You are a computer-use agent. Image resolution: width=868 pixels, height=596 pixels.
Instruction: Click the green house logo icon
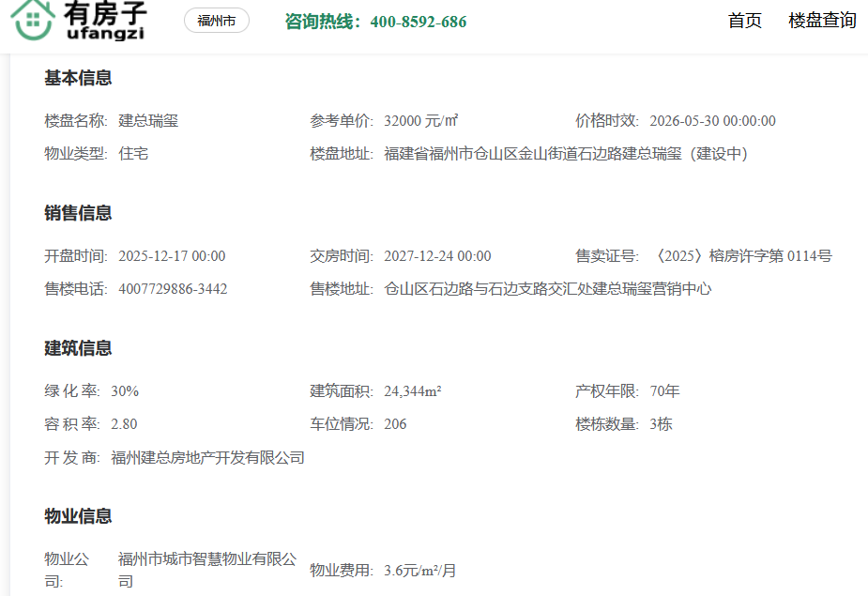point(33,21)
